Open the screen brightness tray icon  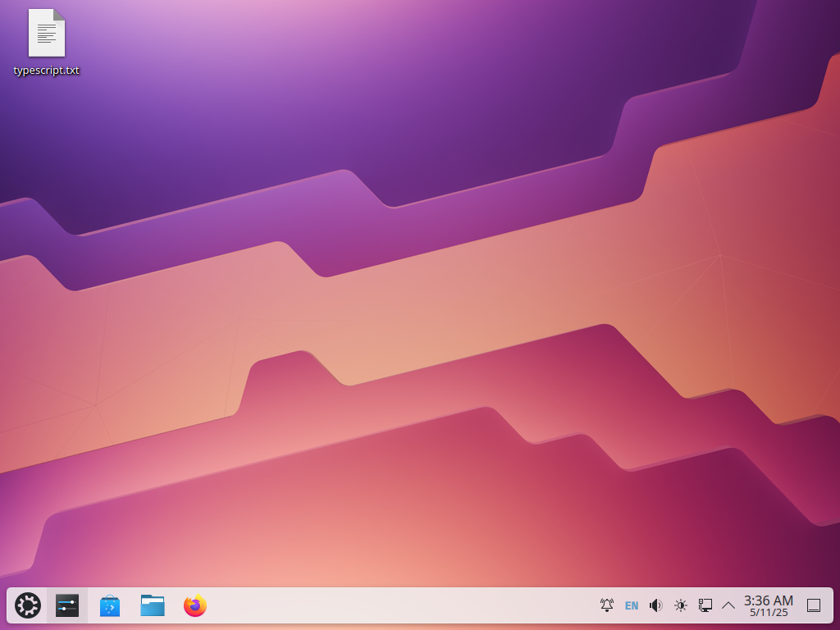pyautogui.click(x=680, y=605)
